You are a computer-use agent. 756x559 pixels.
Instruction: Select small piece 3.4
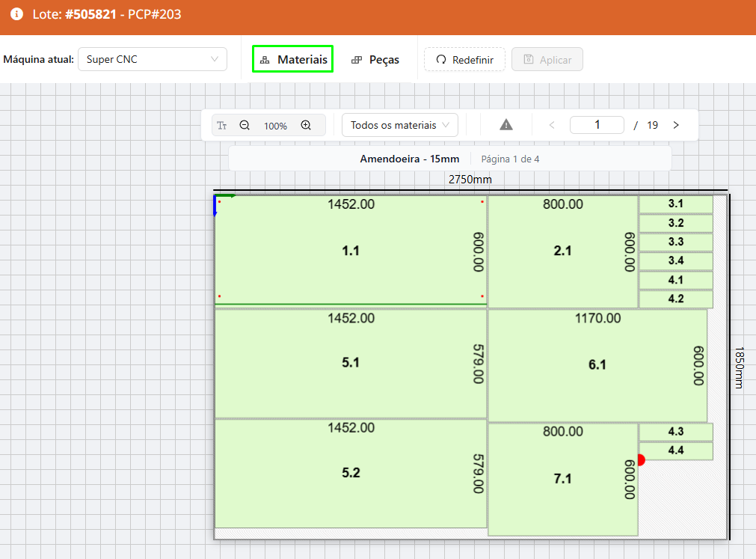point(676,261)
